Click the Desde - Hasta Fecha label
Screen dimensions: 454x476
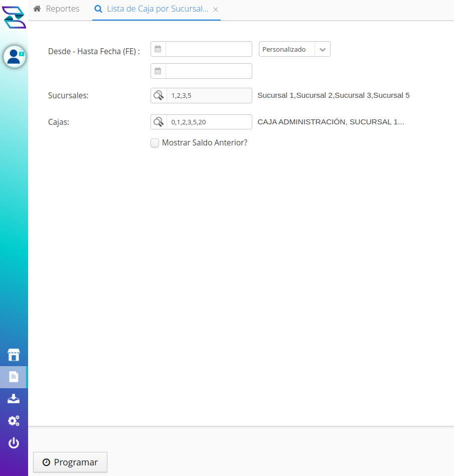(x=94, y=51)
